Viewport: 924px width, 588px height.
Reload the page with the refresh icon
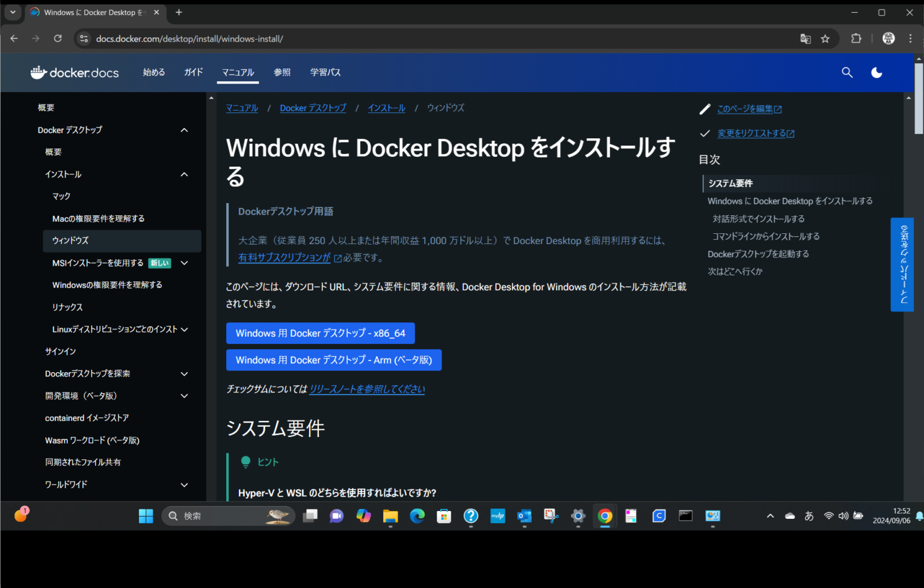(58, 38)
